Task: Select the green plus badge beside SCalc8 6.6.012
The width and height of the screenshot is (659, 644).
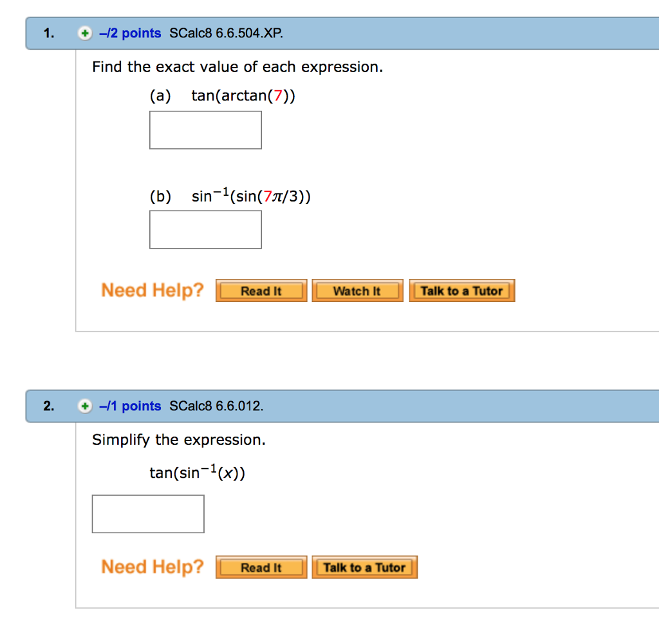Action: [x=84, y=406]
